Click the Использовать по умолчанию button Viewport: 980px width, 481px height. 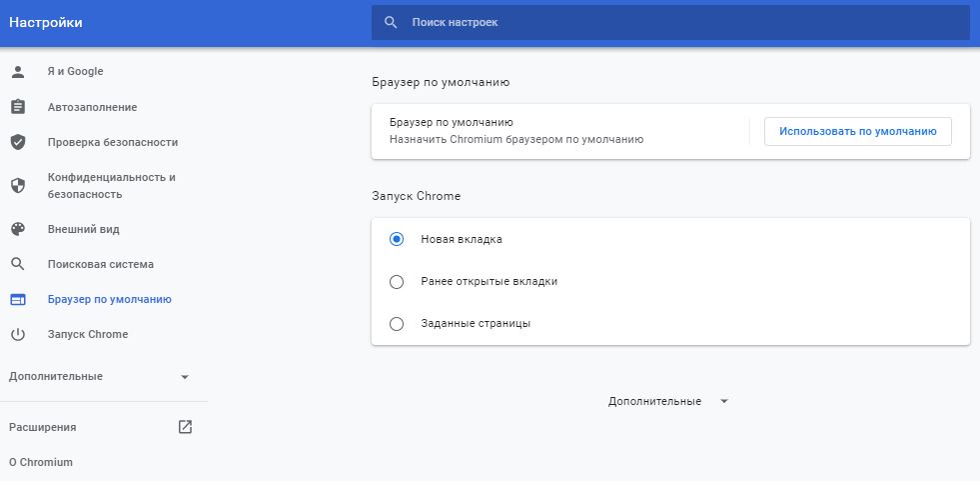[857, 131]
